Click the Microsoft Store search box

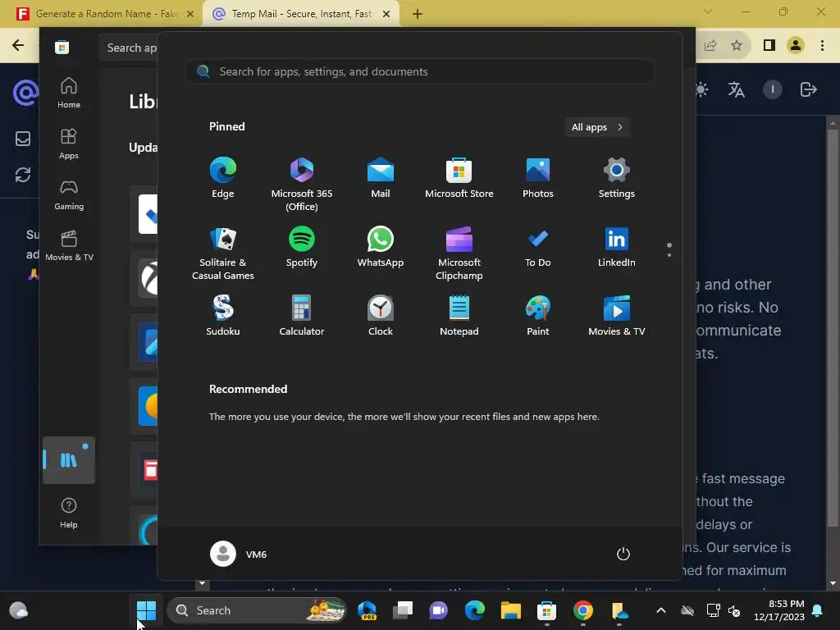pos(129,48)
